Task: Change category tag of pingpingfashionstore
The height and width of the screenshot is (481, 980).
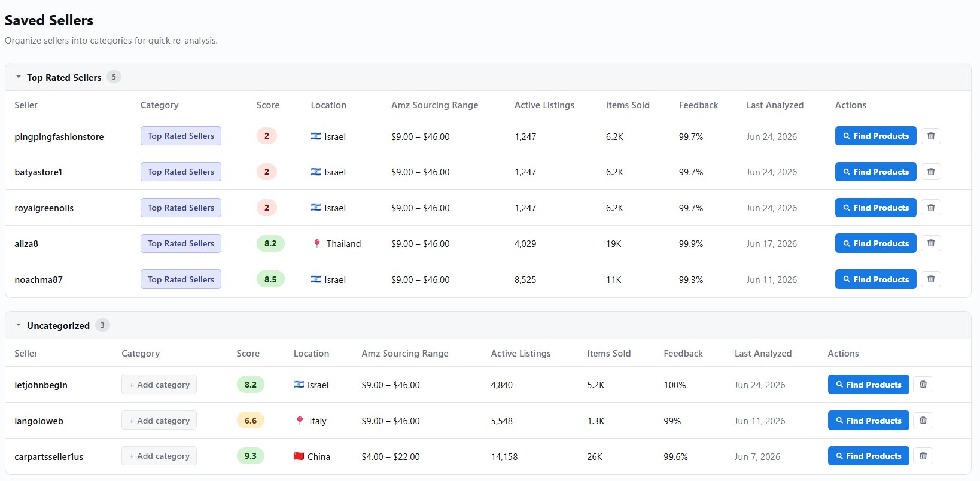Action: (181, 136)
